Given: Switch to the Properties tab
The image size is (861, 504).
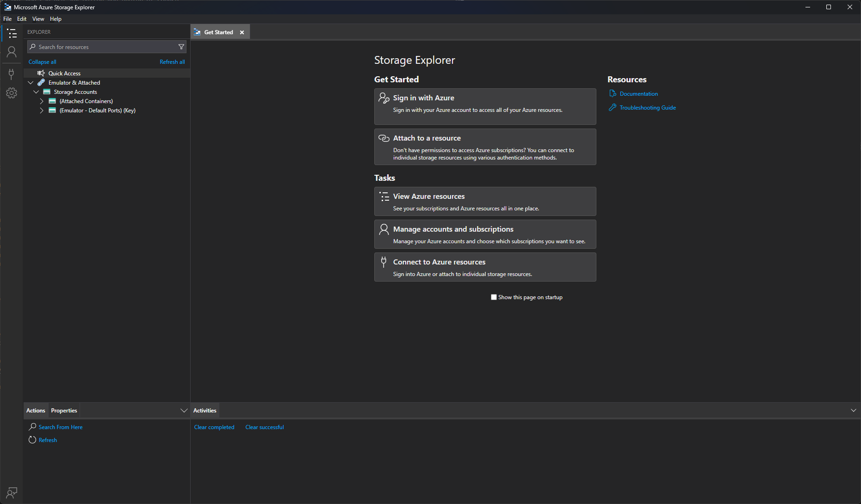Looking at the screenshot, I should coord(64,411).
